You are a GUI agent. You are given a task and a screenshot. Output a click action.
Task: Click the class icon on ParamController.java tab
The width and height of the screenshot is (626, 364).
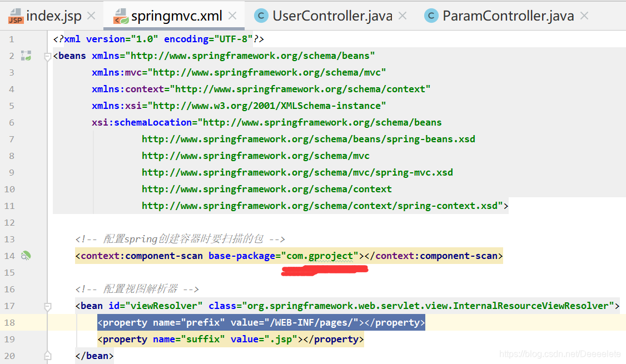[431, 16]
